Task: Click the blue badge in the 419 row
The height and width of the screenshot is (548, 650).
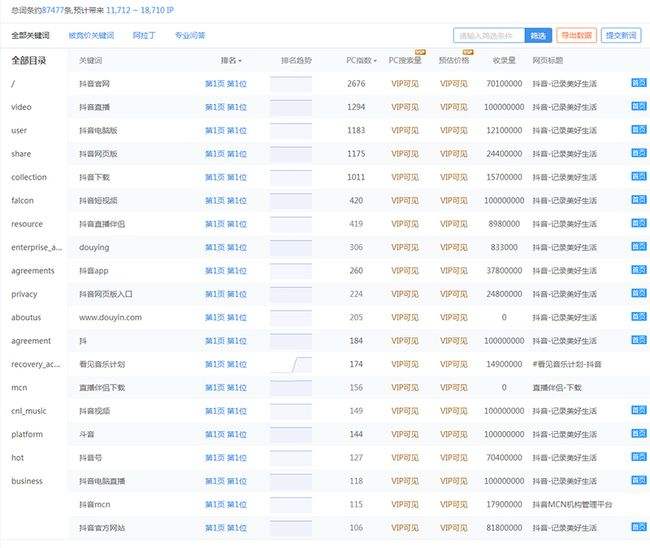Action: coord(639,223)
